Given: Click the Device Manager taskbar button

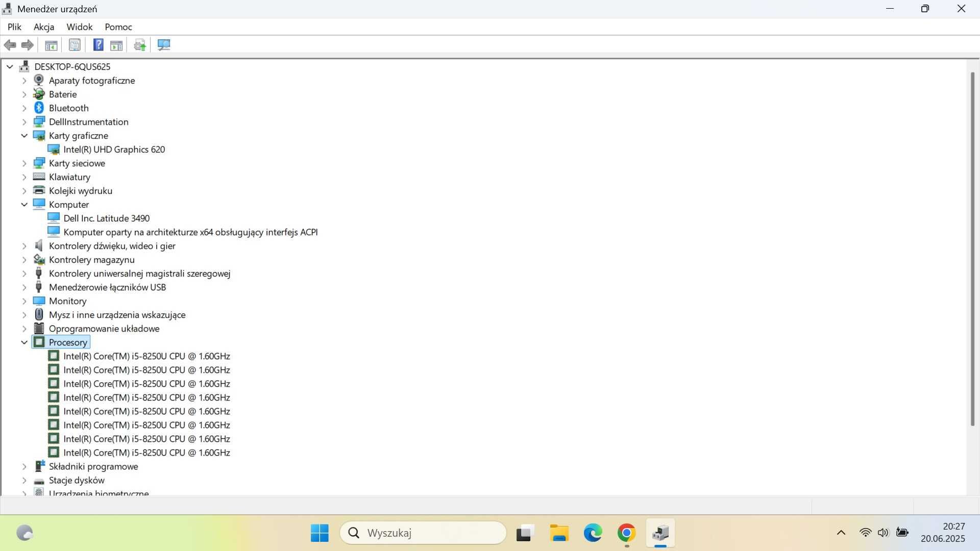Looking at the screenshot, I should tap(660, 533).
